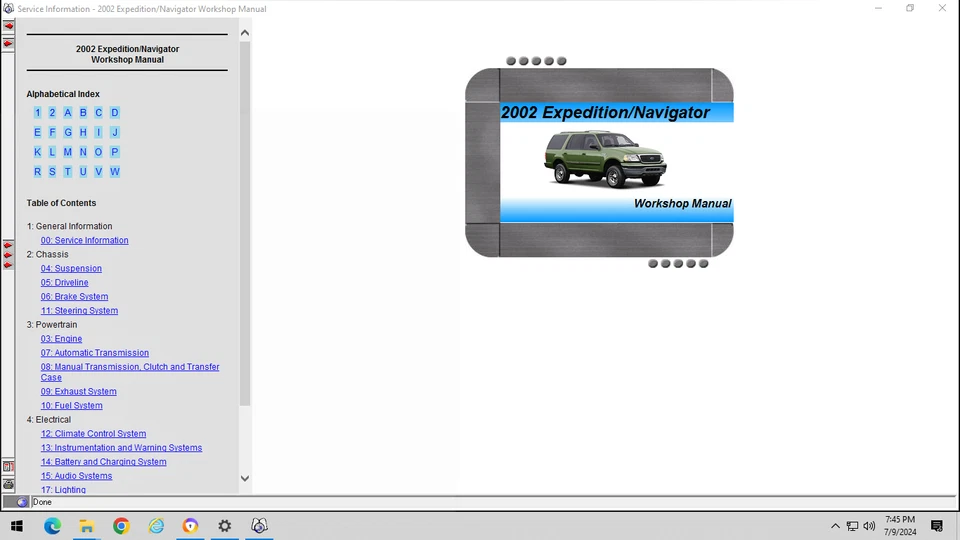Open File Explorer from the taskbar
Screen dimensions: 960x540
pyautogui.click(x=86, y=526)
